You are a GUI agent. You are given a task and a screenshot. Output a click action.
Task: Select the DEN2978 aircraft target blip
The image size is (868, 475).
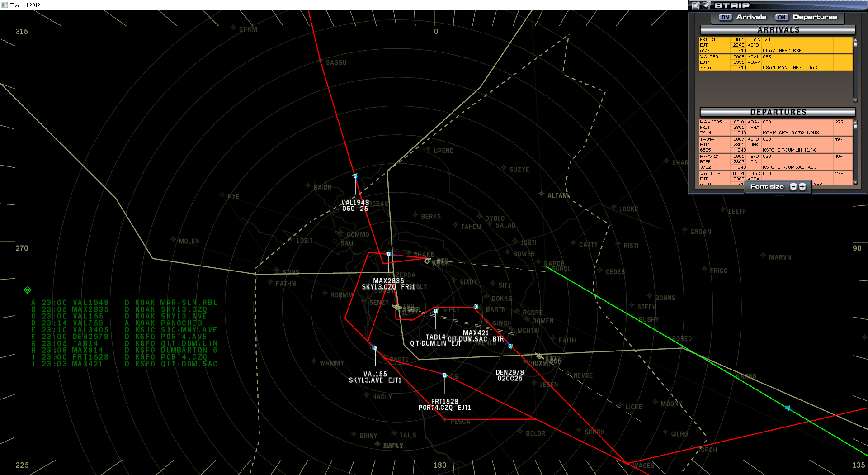click(510, 346)
